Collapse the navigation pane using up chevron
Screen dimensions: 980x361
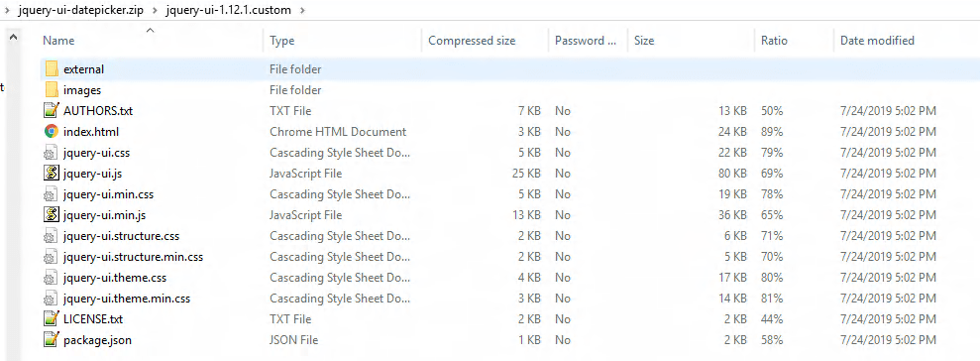13,38
